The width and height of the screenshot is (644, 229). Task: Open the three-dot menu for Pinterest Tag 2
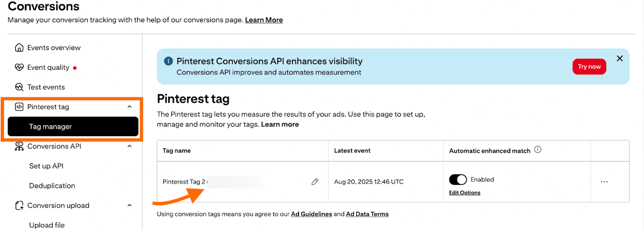click(x=604, y=182)
